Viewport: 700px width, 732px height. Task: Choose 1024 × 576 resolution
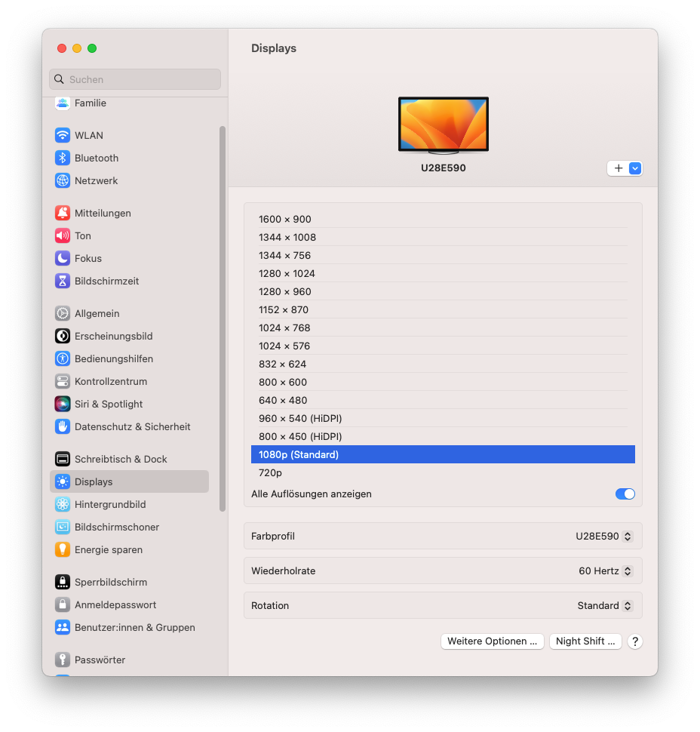(x=443, y=346)
